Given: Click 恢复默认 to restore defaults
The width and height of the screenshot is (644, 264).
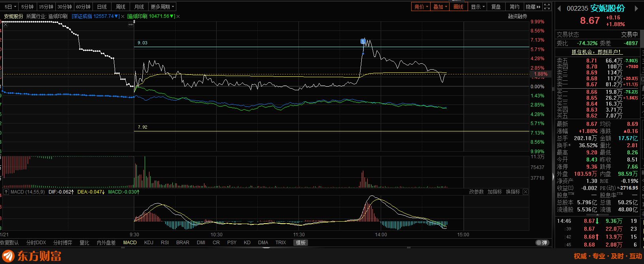Looking at the screenshot, I should [x=9, y=243].
